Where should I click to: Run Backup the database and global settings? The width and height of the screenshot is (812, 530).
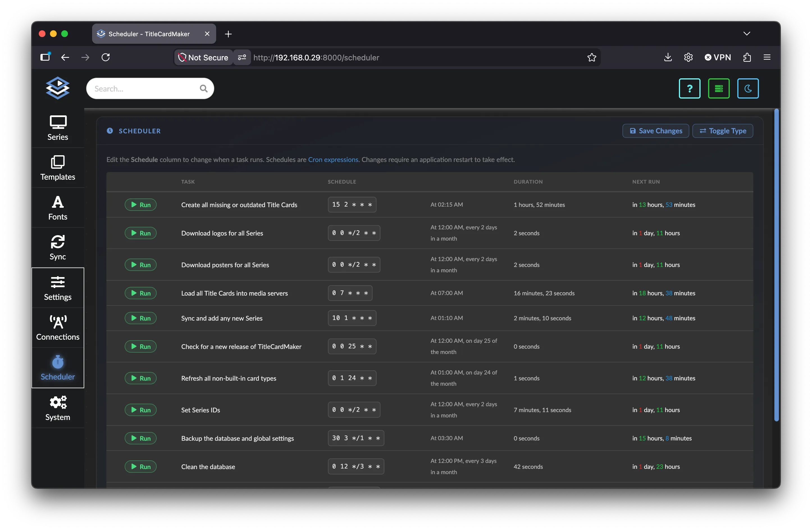tap(141, 438)
